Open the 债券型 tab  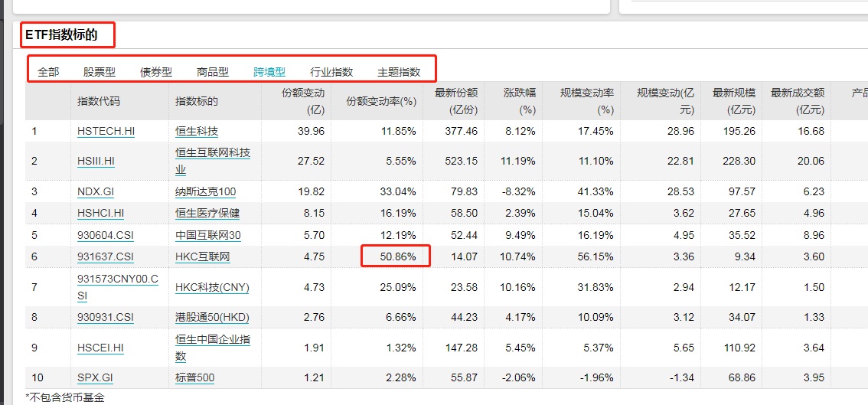click(156, 72)
